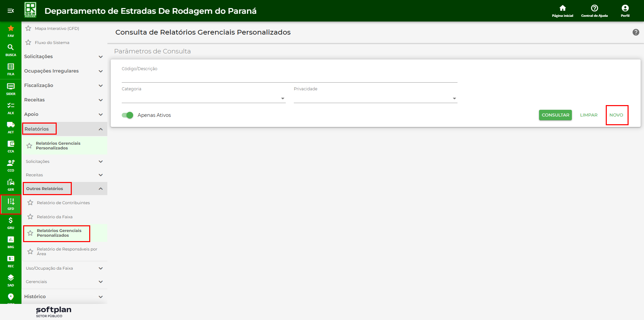Go to Página inicial home icon
The height and width of the screenshot is (320, 644).
[x=562, y=10]
